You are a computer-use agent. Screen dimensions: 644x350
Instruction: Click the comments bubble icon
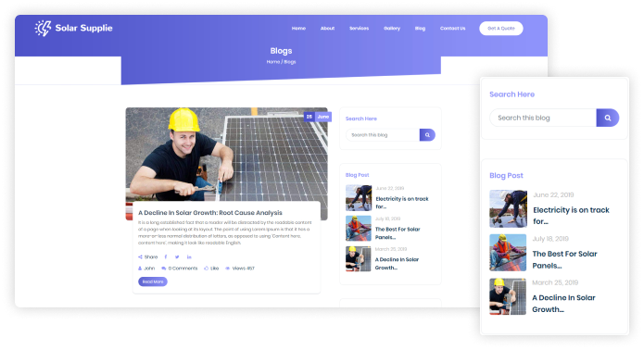[164, 269]
